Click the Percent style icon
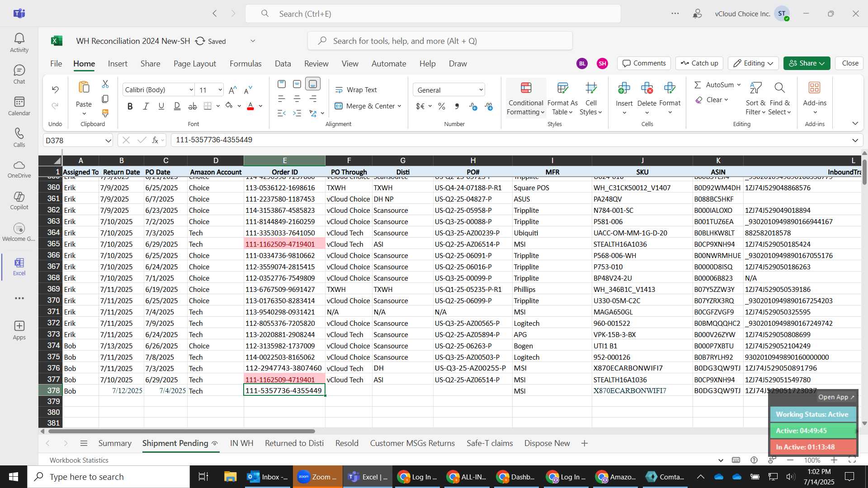This screenshot has width=868, height=488. [442, 106]
